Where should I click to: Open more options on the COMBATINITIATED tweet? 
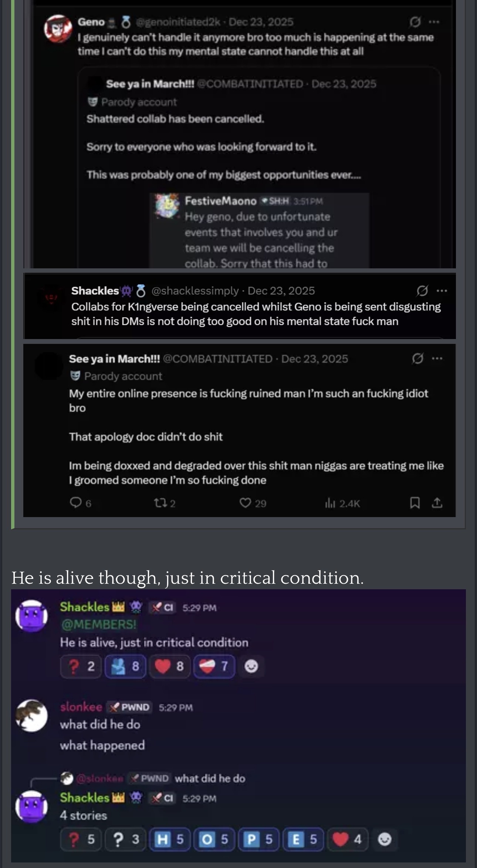[437, 358]
